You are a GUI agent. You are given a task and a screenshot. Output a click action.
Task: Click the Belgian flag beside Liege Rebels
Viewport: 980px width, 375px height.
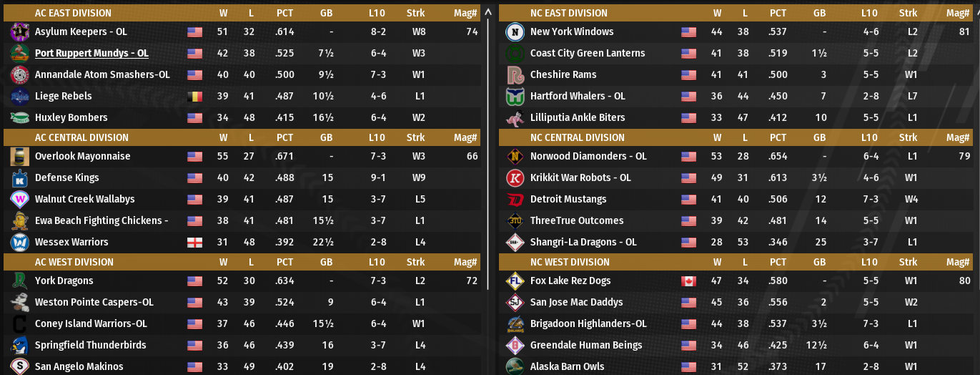point(194,96)
